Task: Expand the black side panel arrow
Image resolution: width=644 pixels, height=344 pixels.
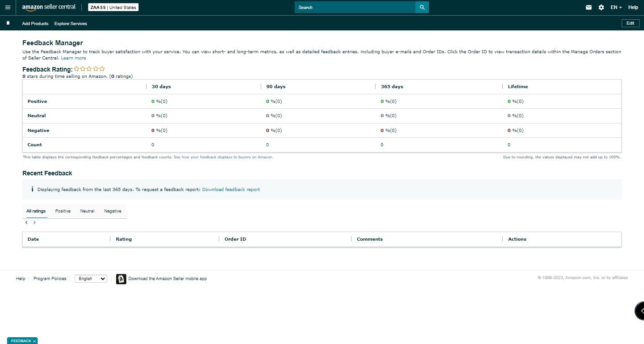Action: (640, 311)
